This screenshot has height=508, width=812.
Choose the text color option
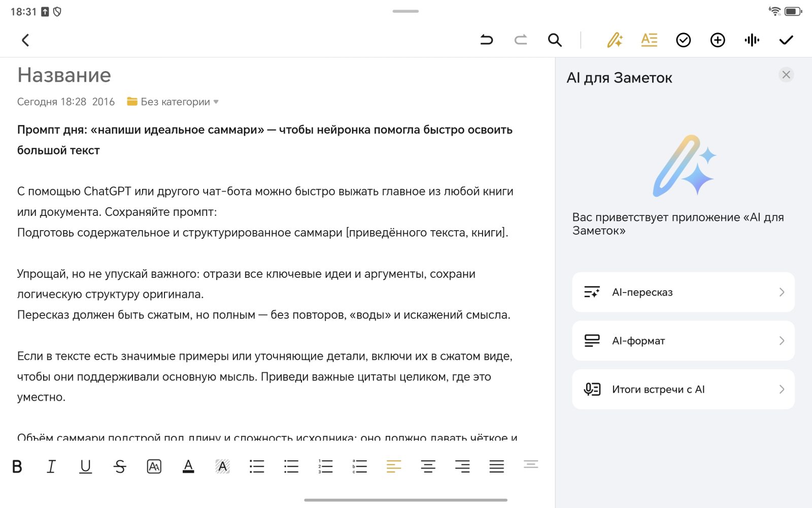point(188,466)
